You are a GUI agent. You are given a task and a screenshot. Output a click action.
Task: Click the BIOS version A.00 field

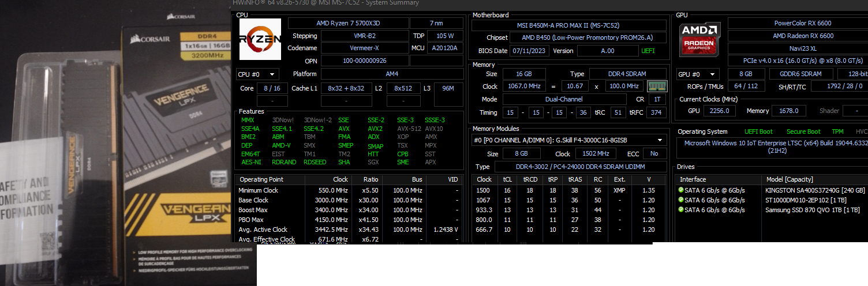click(x=607, y=51)
